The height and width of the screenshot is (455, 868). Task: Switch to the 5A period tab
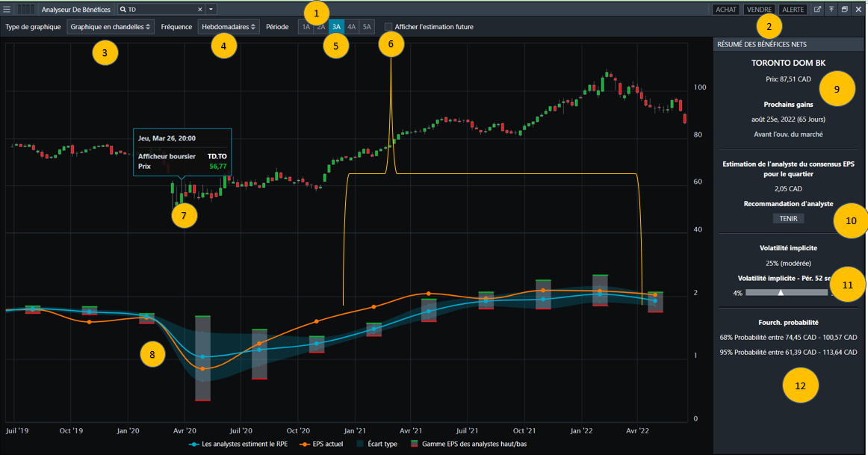click(366, 27)
